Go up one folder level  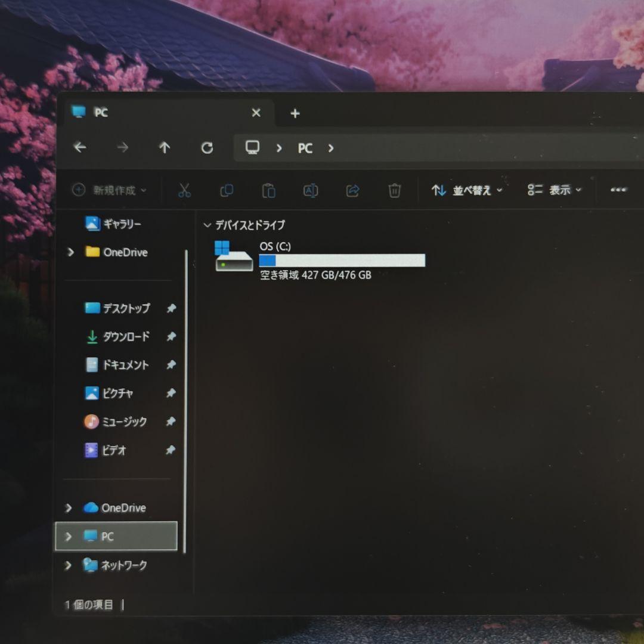165,148
